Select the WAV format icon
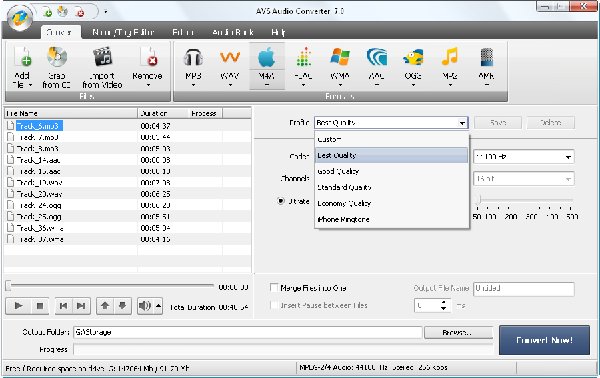This screenshot has height=378, width=600. click(230, 58)
